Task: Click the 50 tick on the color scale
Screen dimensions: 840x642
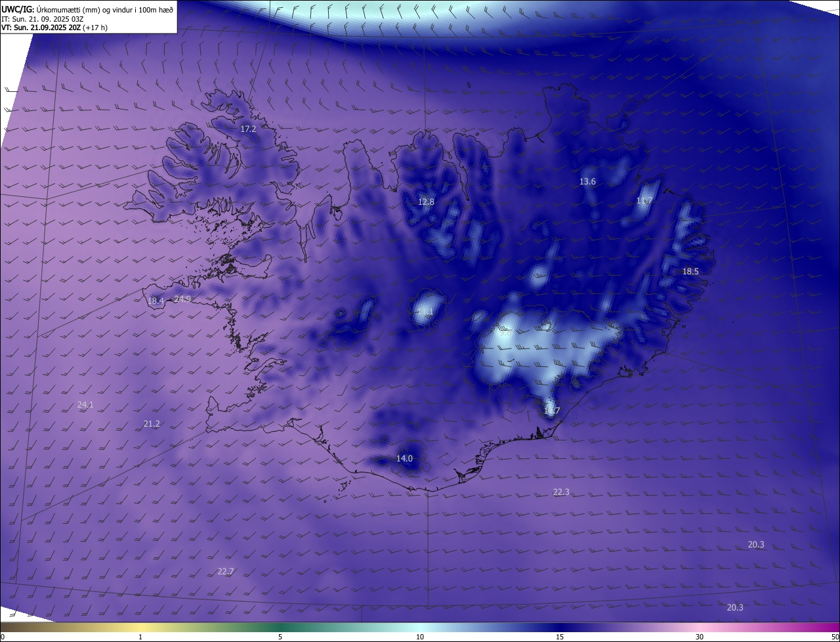Action: pos(835,637)
